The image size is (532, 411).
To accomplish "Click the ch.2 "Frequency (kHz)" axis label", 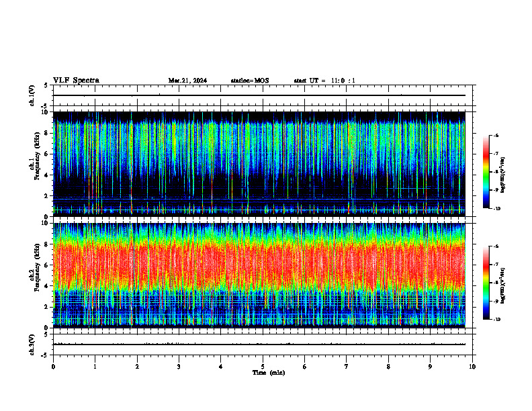I will click(x=37, y=267).
